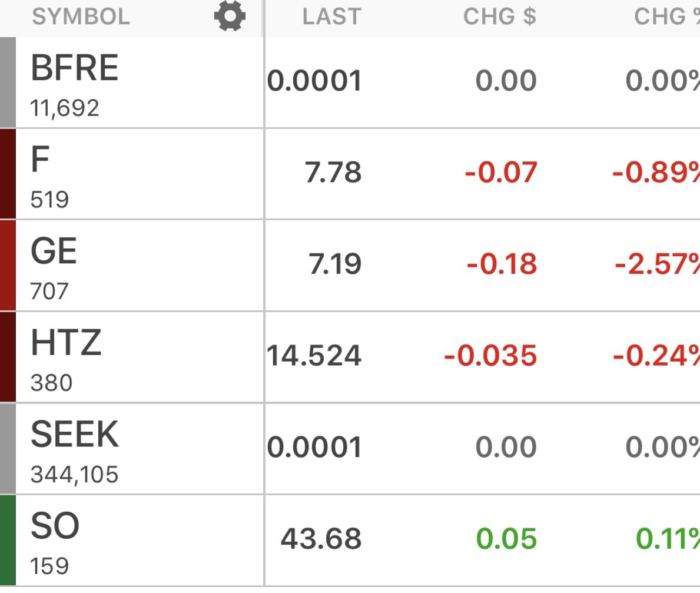Sort by CHG % column header
Viewport: 700px width, 593px height.
point(666,17)
